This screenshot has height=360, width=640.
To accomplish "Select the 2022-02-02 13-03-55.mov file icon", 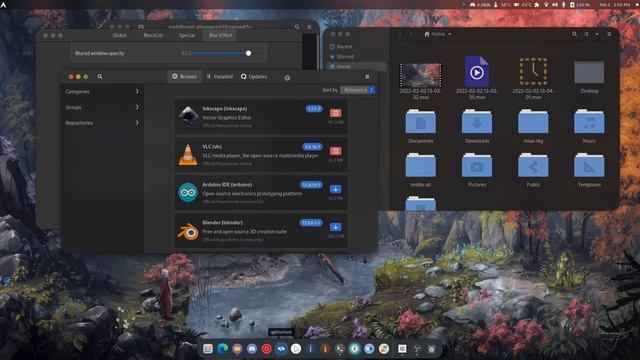I will click(x=477, y=71).
